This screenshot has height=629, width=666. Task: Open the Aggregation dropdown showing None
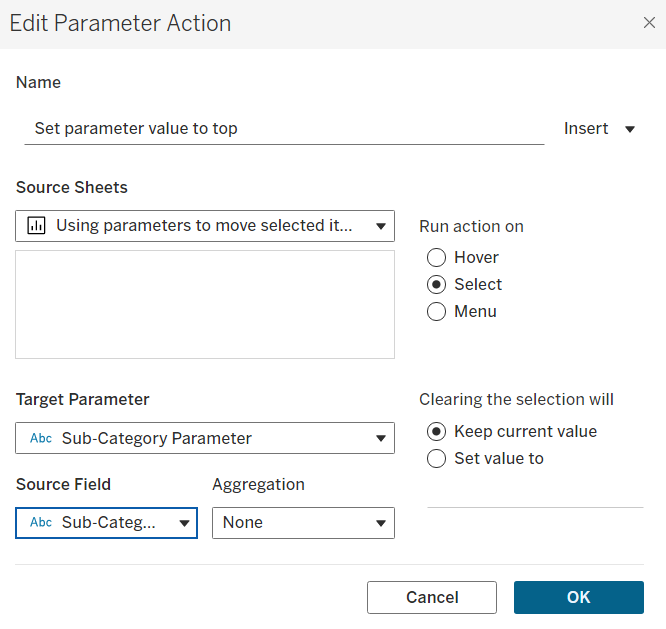[303, 523]
